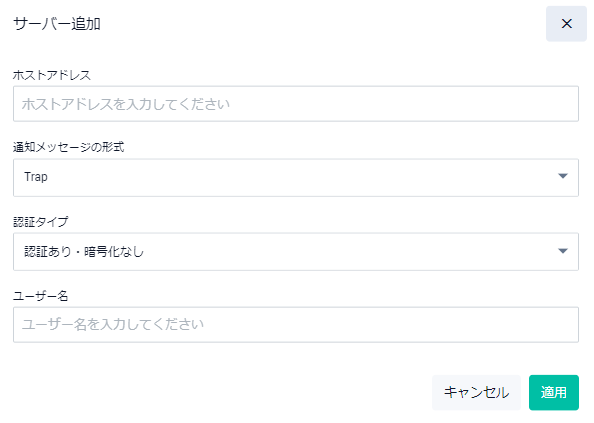
Task: Click the arrow icon beside Trap
Action: 563,176
